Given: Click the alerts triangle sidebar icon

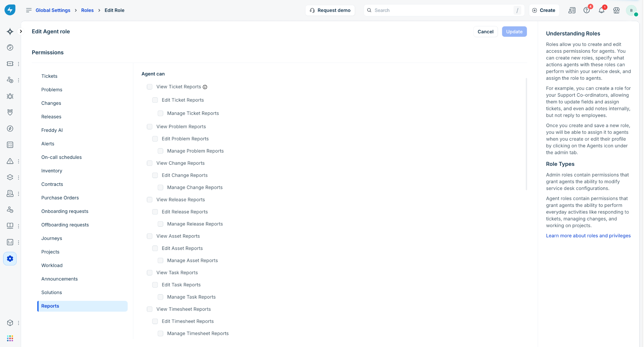Looking at the screenshot, I should 10,161.
